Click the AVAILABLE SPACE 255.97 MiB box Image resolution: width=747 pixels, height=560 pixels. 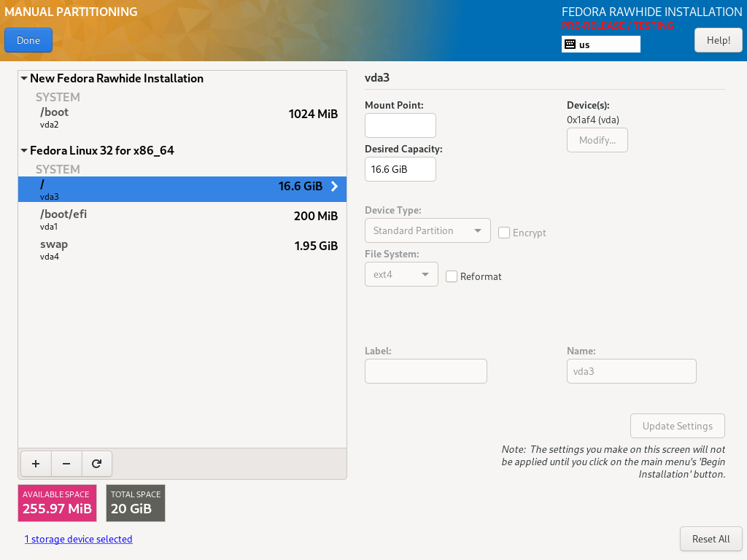(57, 503)
